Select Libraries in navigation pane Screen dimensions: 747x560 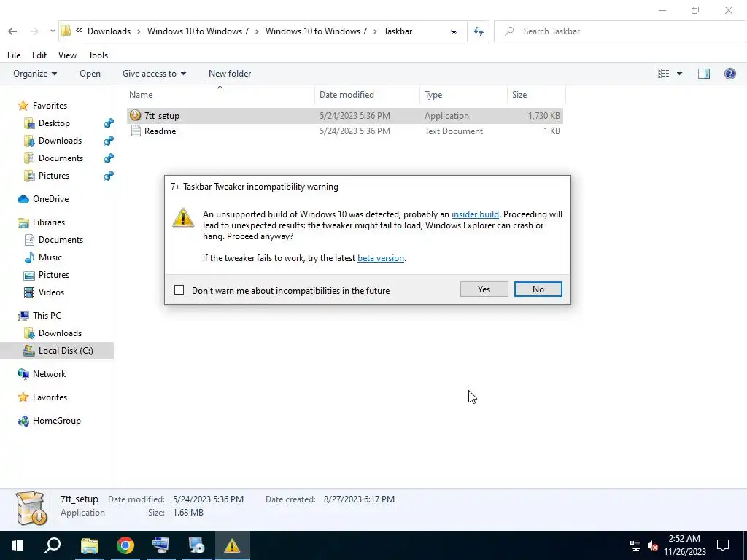[x=49, y=222]
